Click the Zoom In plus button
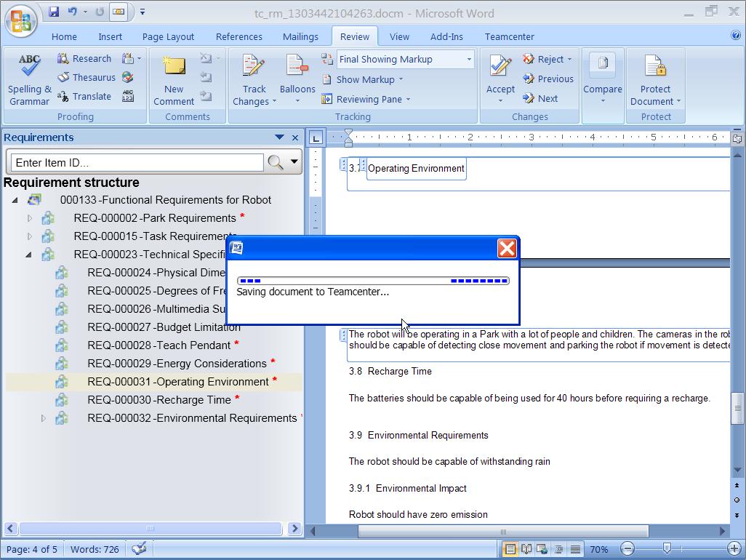 (x=734, y=549)
